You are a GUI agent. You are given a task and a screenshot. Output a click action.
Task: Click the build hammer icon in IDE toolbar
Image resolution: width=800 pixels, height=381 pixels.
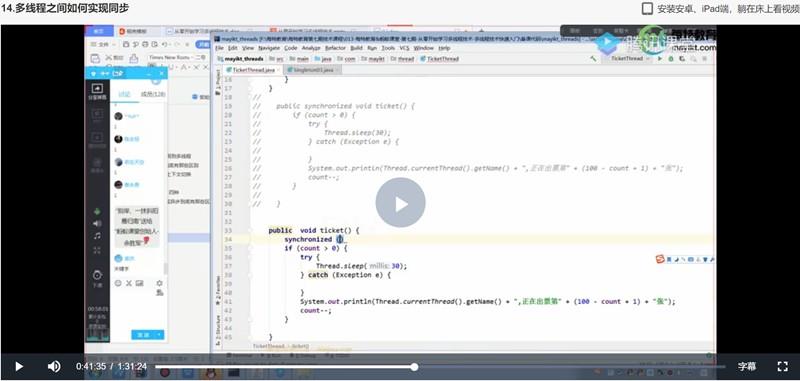click(x=593, y=59)
